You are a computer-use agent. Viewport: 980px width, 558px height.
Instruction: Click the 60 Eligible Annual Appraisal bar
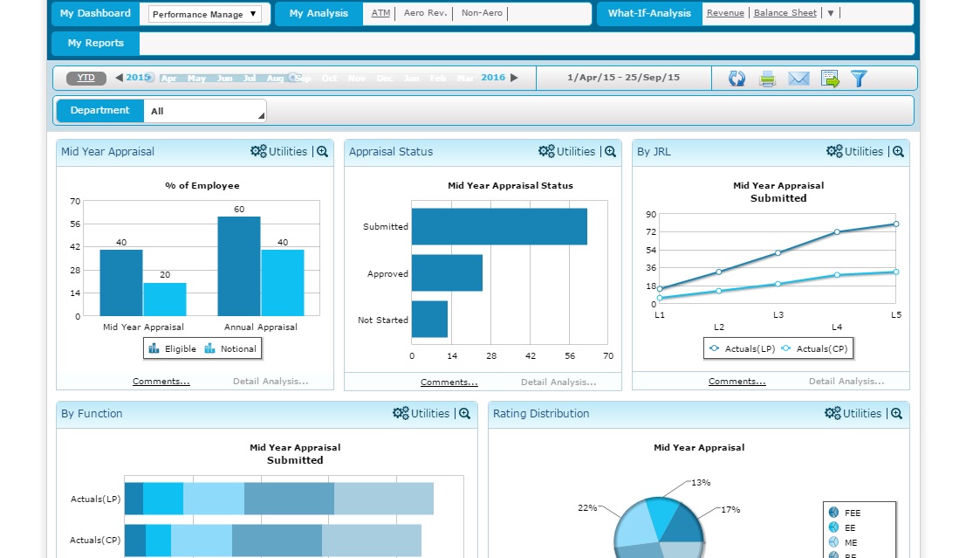(x=239, y=265)
